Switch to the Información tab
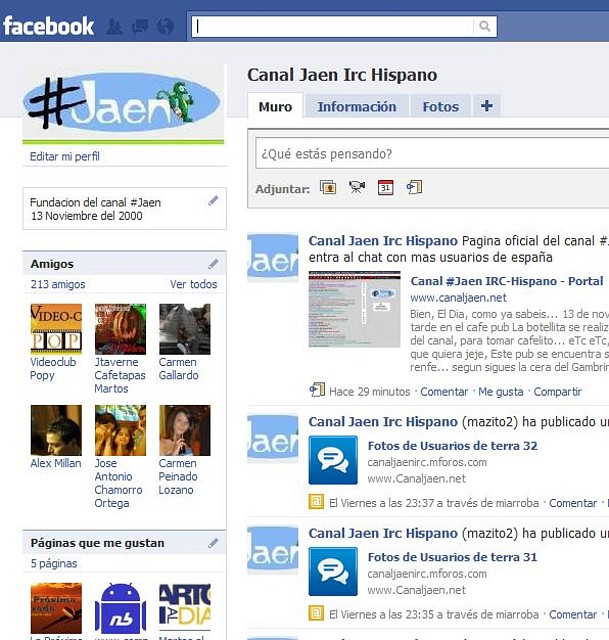Image resolution: width=609 pixels, height=640 pixels. (x=357, y=107)
